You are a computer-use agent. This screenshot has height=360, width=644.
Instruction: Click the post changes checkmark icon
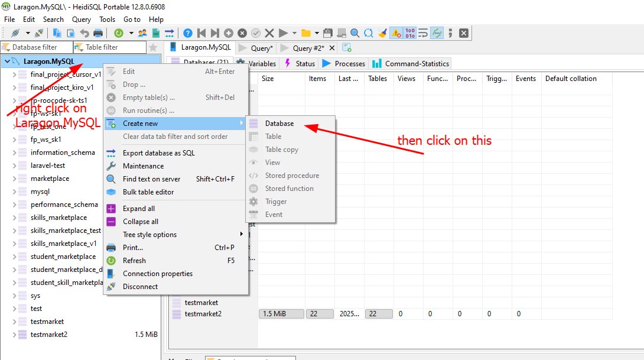coord(256,33)
